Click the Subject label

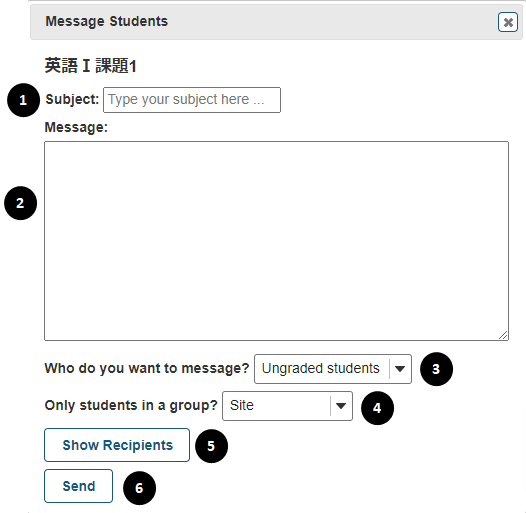click(x=72, y=100)
